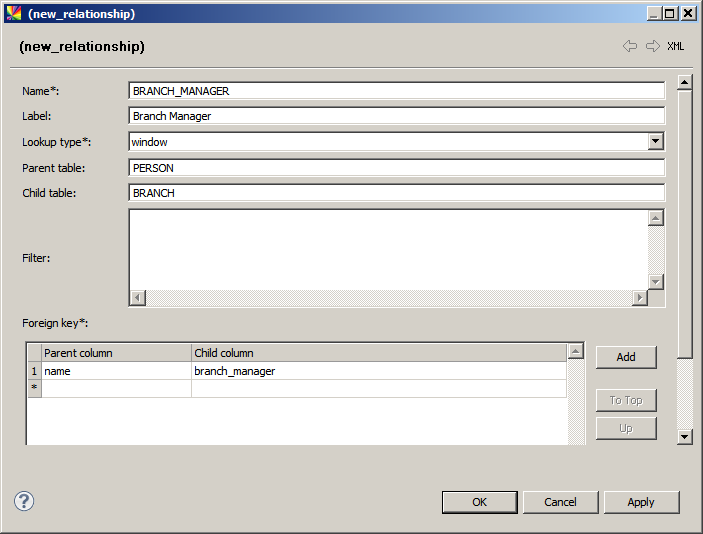Click the help question mark icon
Viewport: 703px width, 534px height.
[24, 501]
